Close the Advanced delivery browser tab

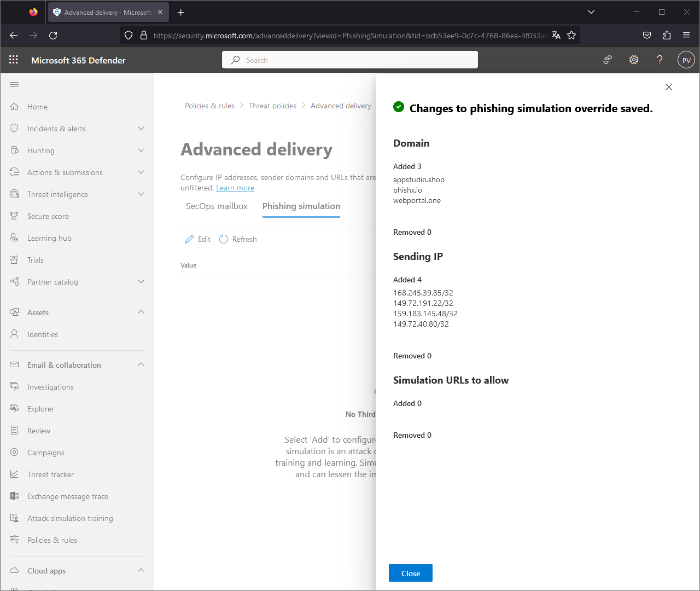pyautogui.click(x=160, y=12)
